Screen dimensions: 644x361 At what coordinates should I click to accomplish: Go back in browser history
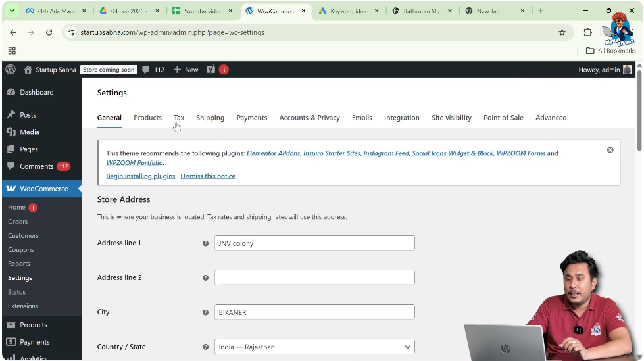13,32
